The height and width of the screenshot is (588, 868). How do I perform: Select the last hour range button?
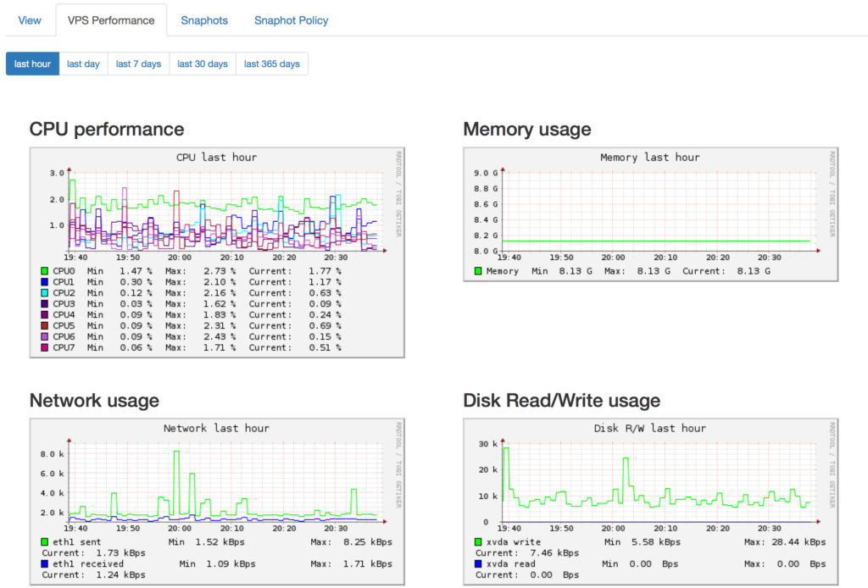coord(33,64)
